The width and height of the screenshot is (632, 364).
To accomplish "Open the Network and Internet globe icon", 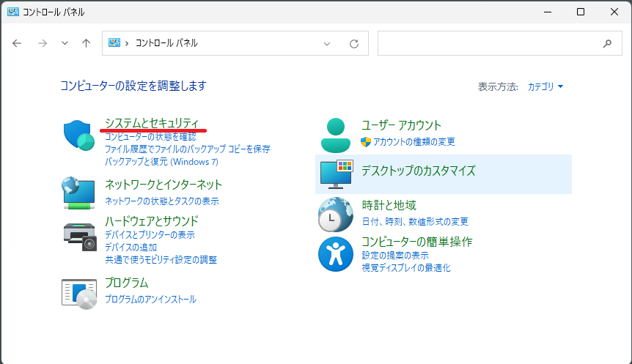I will coord(79,193).
